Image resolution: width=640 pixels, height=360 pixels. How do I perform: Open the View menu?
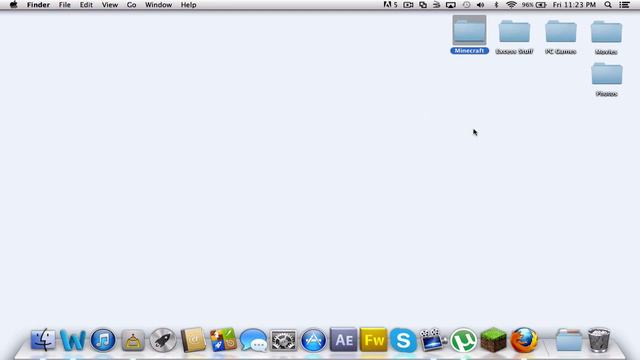coord(110,5)
